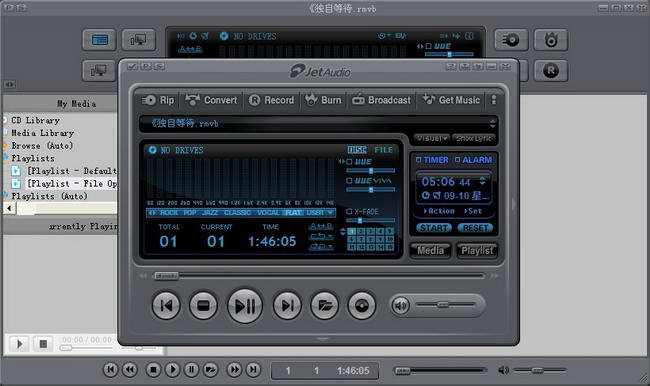Click the Media button
This screenshot has width=650, height=386.
(430, 250)
